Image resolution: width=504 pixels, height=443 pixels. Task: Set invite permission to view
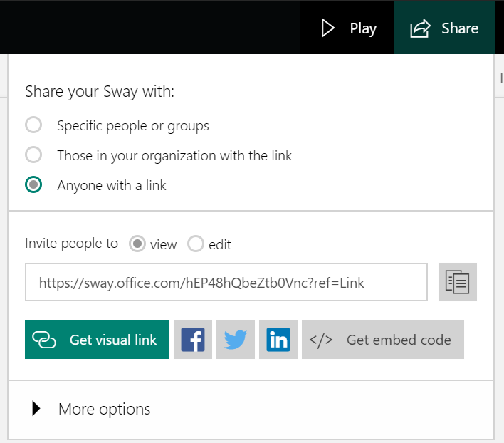[137, 244]
